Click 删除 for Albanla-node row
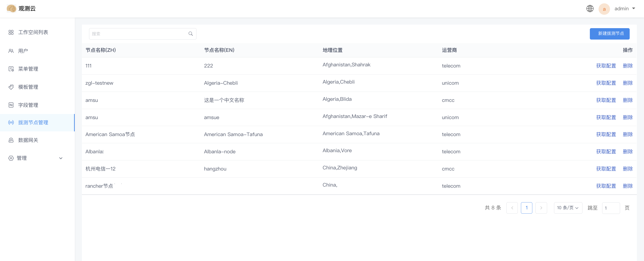This screenshot has width=644, height=261. [x=627, y=152]
